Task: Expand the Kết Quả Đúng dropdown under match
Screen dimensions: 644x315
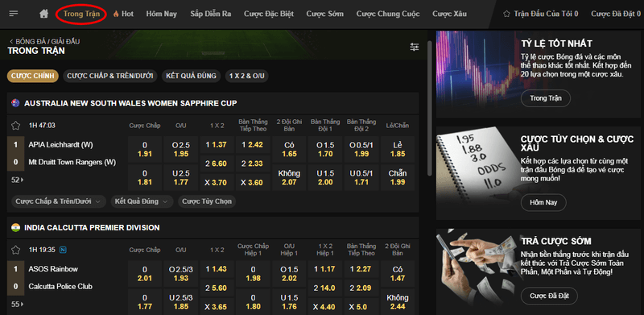Action: coord(142,201)
